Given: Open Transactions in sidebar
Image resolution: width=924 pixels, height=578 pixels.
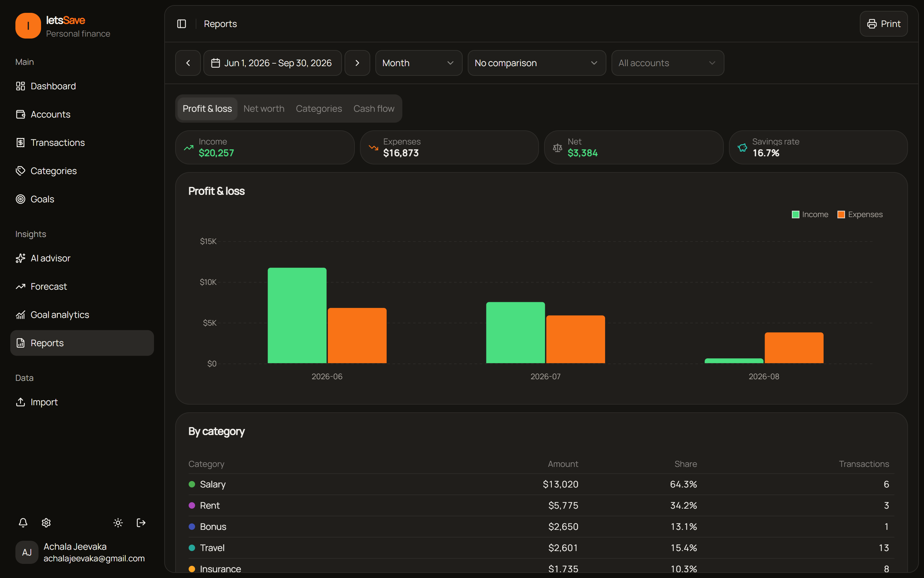Looking at the screenshot, I should (82, 143).
